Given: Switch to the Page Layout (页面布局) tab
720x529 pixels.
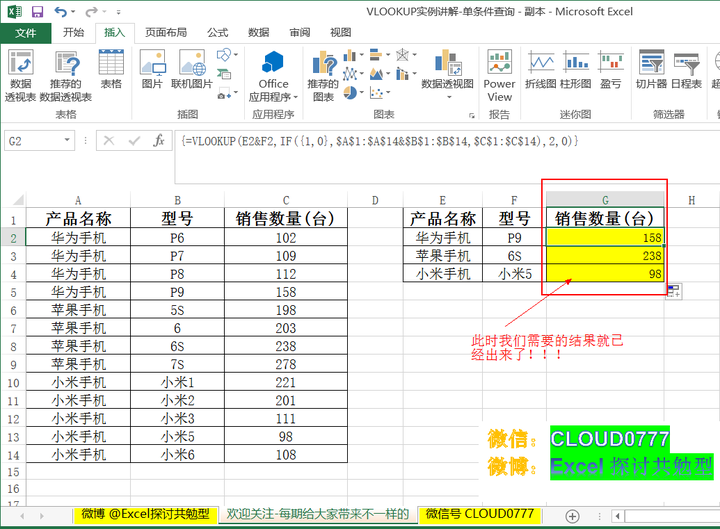Looking at the screenshot, I should coord(166,32).
